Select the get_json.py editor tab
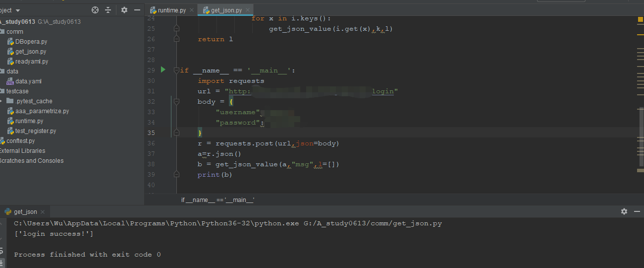 [x=225, y=10]
